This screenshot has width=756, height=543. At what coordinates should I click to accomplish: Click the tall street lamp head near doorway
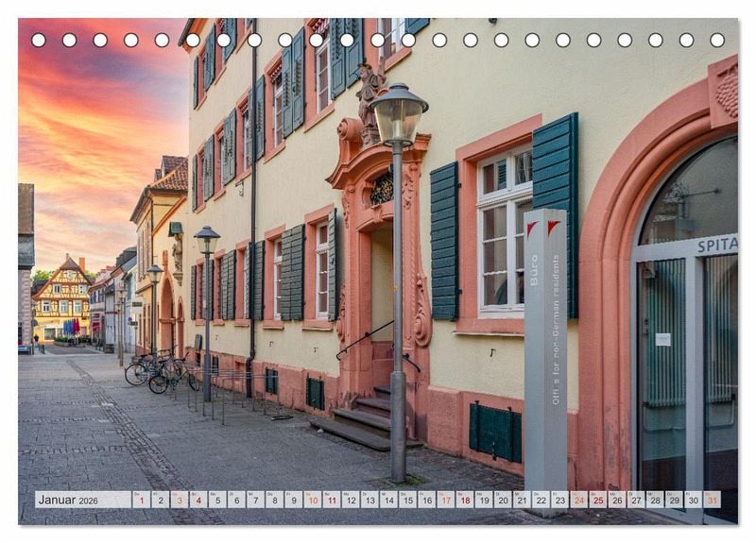398,115
